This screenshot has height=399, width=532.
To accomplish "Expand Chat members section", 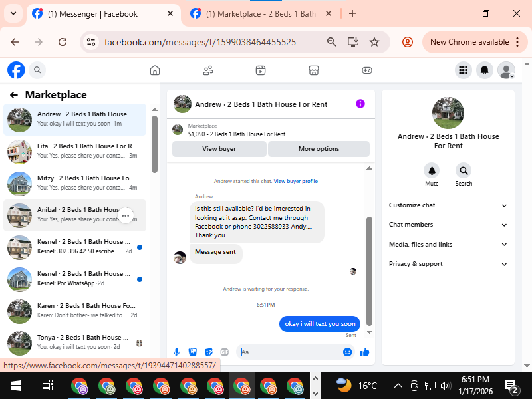I will [x=448, y=225].
